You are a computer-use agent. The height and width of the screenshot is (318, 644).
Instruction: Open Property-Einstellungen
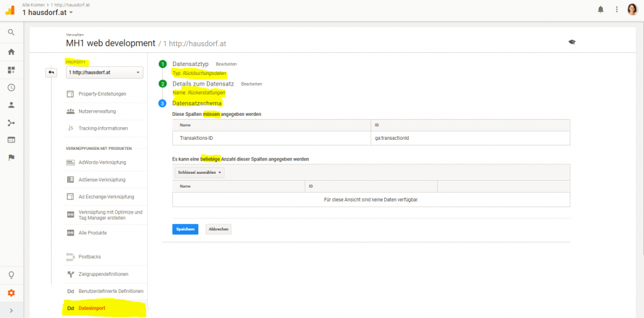(x=103, y=94)
